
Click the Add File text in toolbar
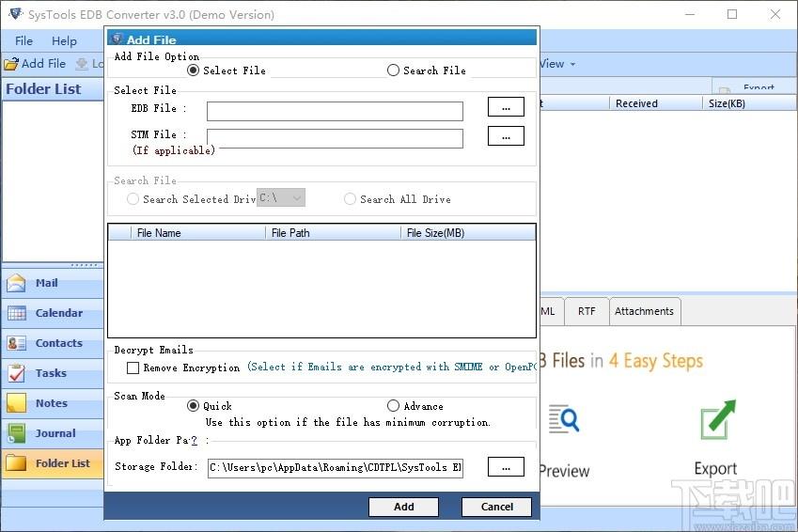point(44,64)
